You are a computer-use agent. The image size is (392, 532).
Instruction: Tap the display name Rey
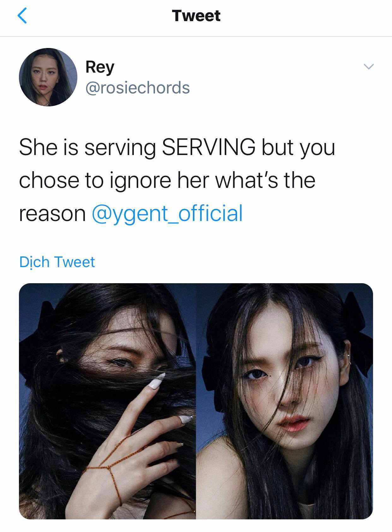click(x=100, y=67)
